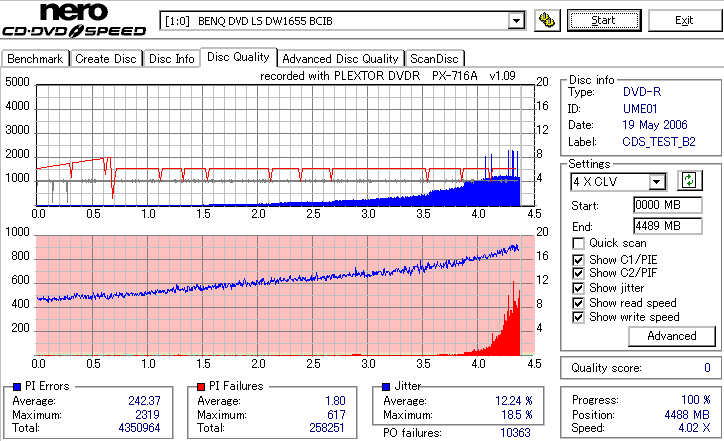The height and width of the screenshot is (441, 724).
Task: Click Position value 4488 MB
Action: click(x=687, y=415)
